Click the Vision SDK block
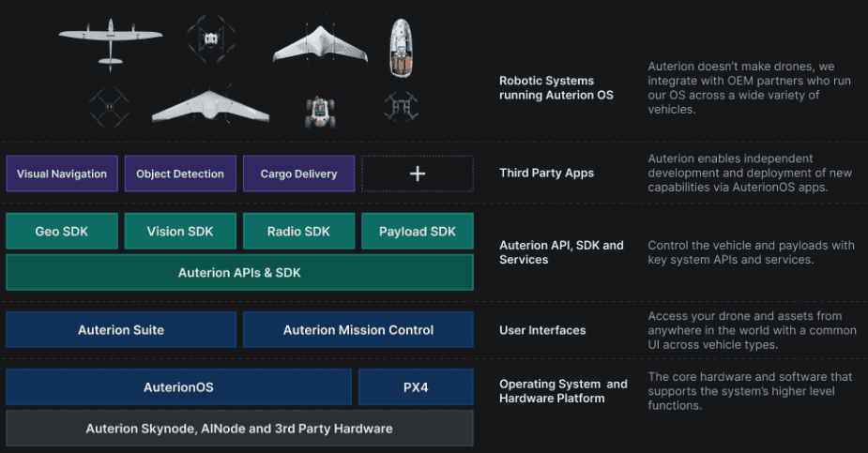Viewport: 868px width, 453px height. pos(180,232)
